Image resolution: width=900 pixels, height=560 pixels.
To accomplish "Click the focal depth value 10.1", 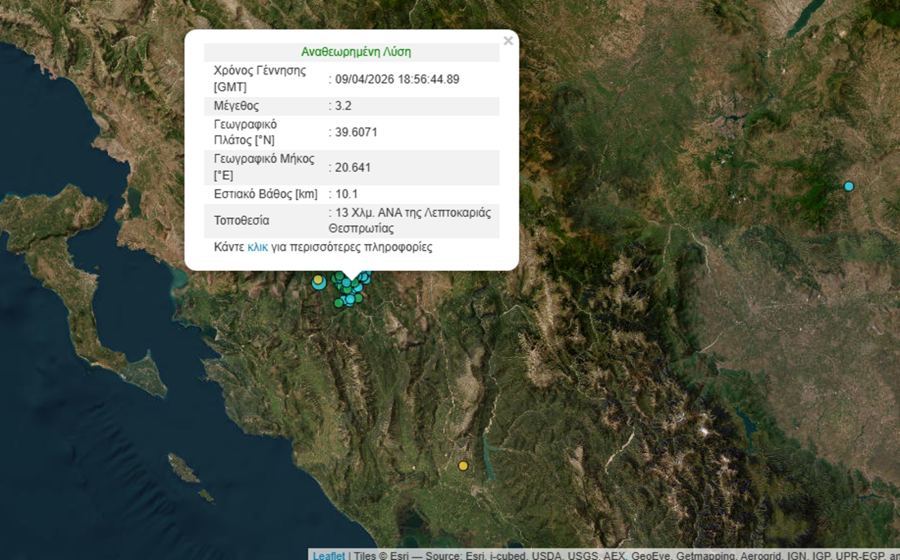I will click(x=346, y=194).
